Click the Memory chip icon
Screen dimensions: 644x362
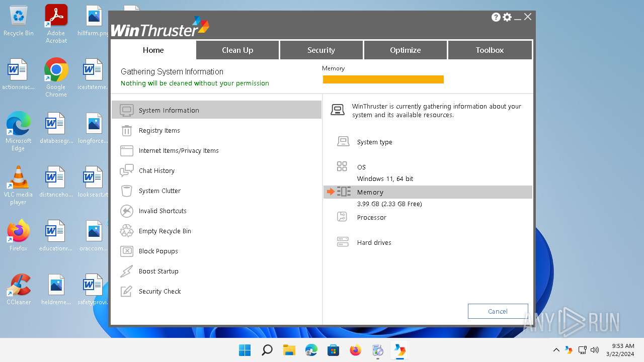[344, 192]
